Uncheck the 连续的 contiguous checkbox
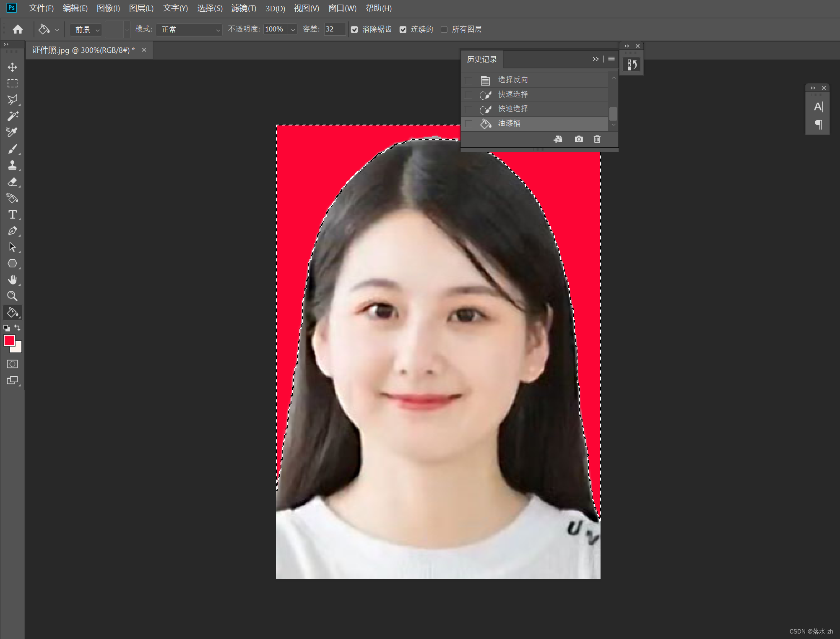The height and width of the screenshot is (639, 840). (403, 29)
